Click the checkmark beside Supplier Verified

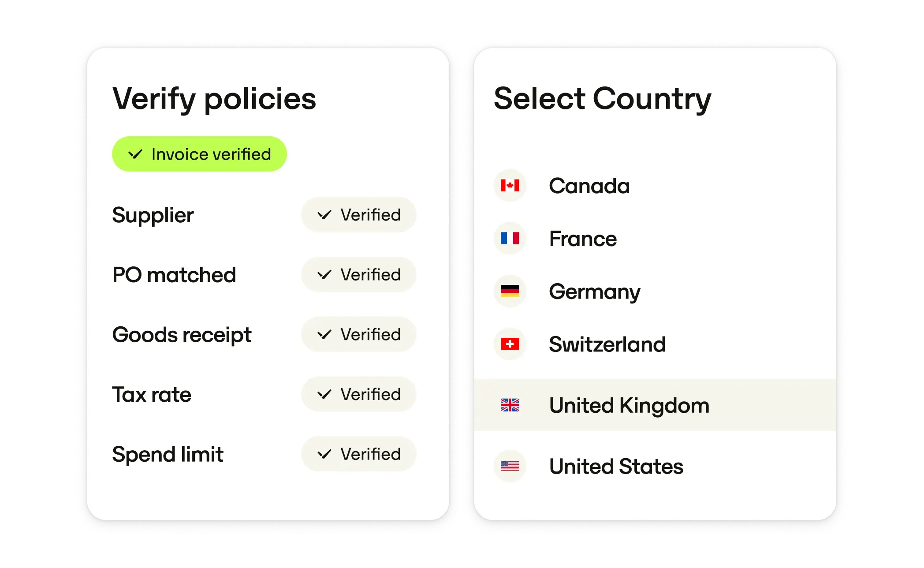(324, 215)
